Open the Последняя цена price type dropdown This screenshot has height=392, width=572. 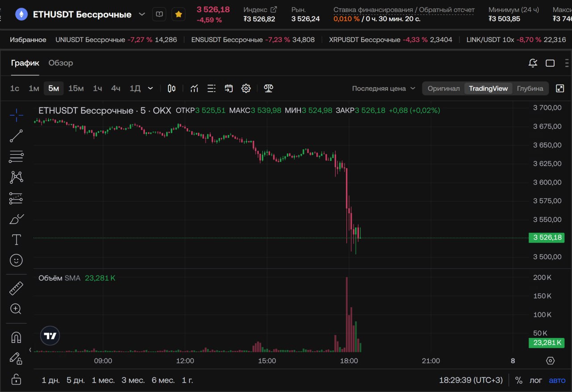[x=383, y=89]
